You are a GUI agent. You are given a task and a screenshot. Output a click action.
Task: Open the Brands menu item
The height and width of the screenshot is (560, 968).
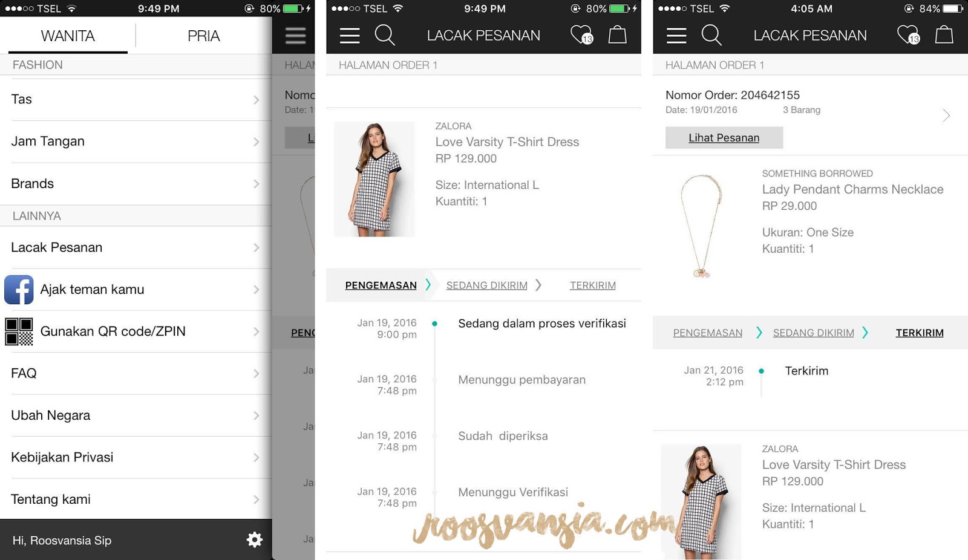[136, 183]
